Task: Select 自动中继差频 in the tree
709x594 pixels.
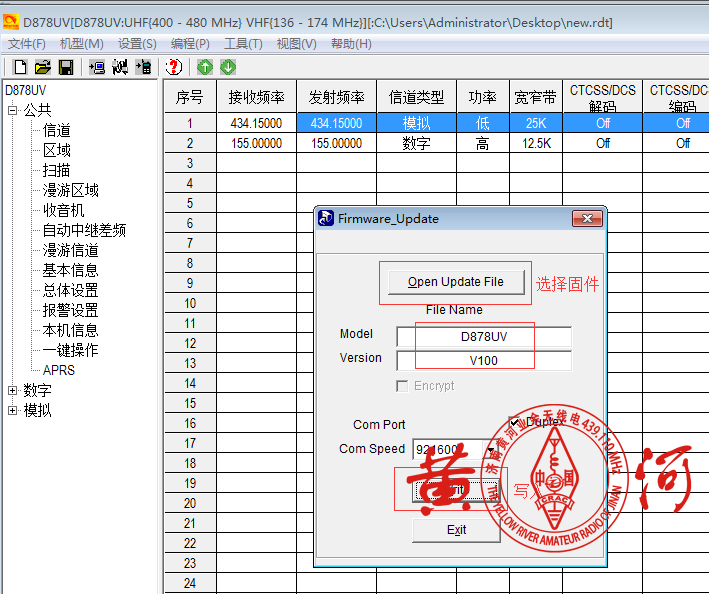Action: (x=84, y=230)
